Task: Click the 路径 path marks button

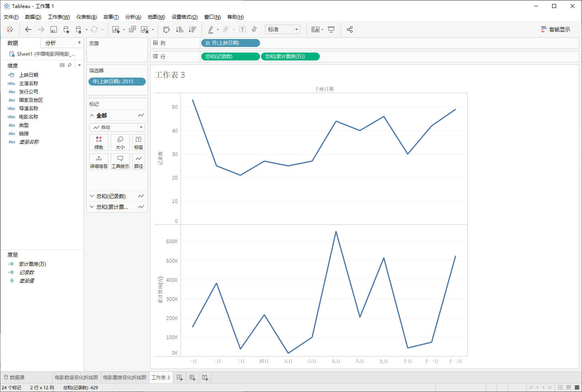Action: (x=139, y=162)
